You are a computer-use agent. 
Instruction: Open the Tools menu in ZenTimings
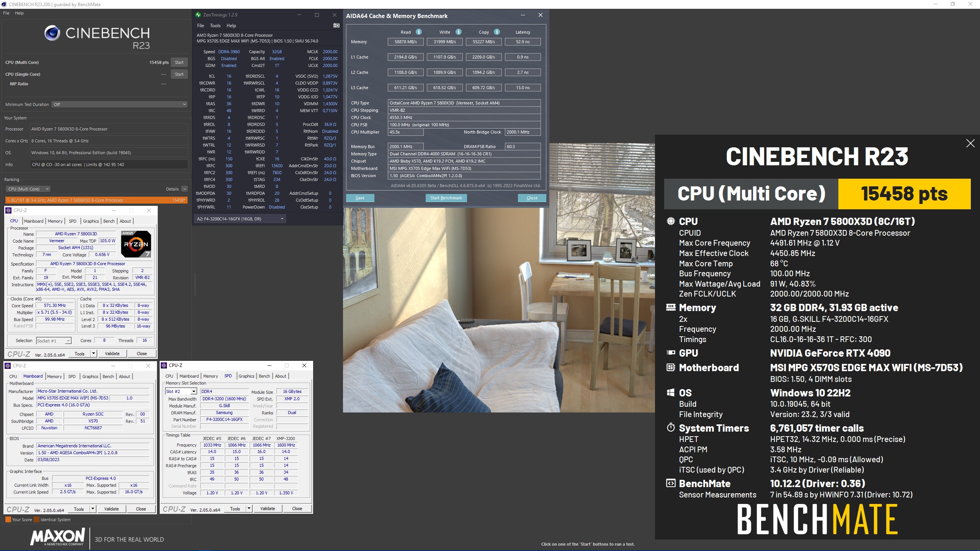[x=215, y=26]
